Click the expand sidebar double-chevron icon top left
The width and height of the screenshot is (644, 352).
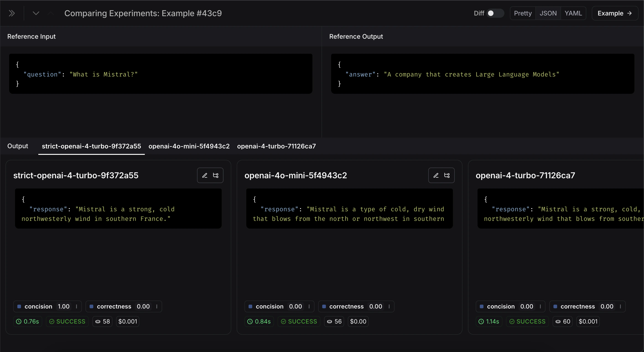(12, 13)
